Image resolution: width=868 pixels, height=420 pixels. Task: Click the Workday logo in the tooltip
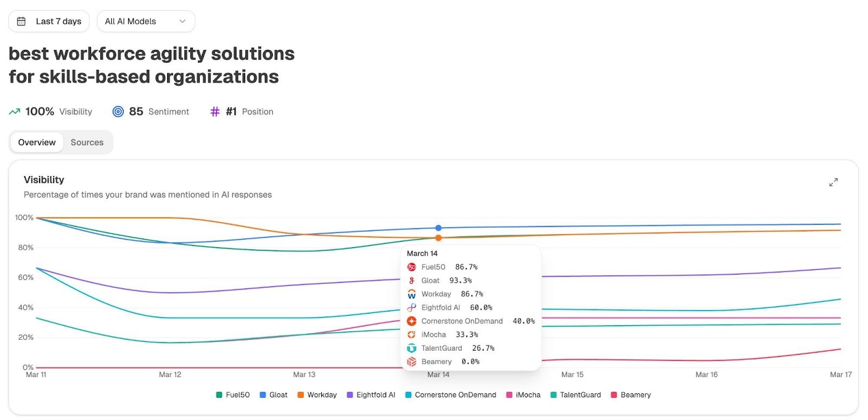pyautogui.click(x=411, y=294)
